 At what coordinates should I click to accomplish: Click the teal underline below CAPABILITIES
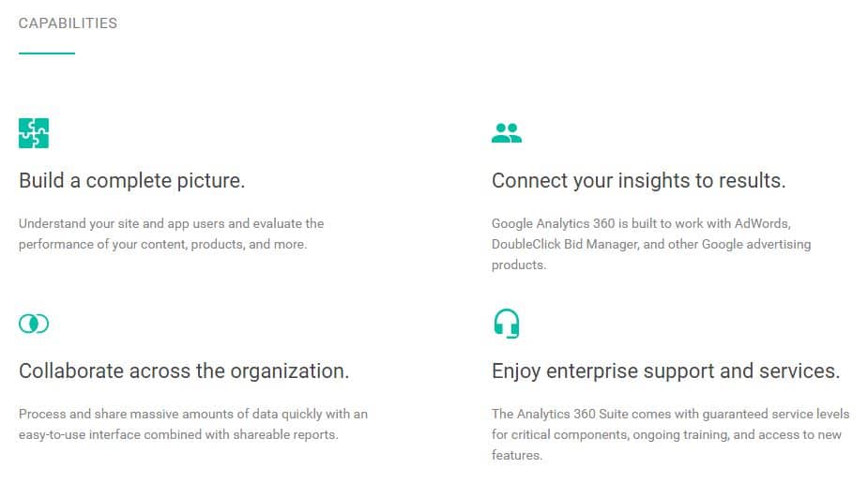(x=47, y=53)
